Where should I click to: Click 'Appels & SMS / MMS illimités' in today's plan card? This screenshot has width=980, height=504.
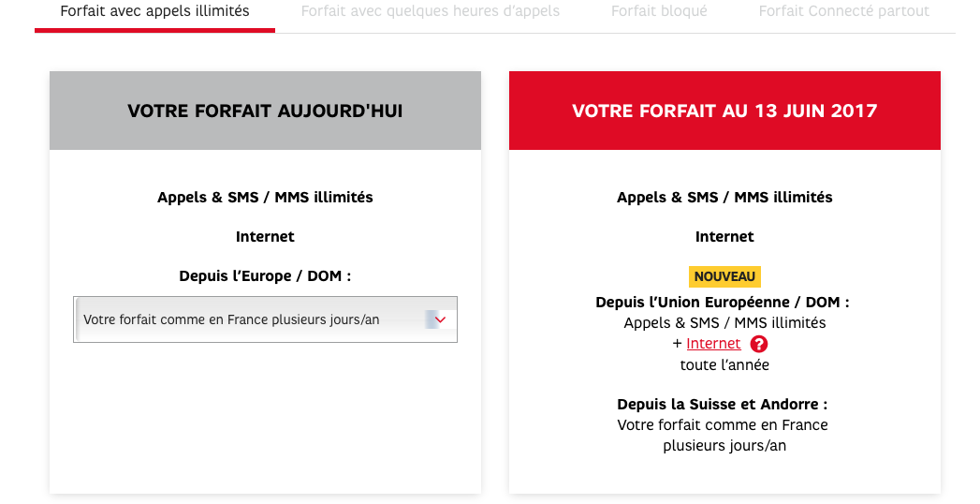[265, 198]
